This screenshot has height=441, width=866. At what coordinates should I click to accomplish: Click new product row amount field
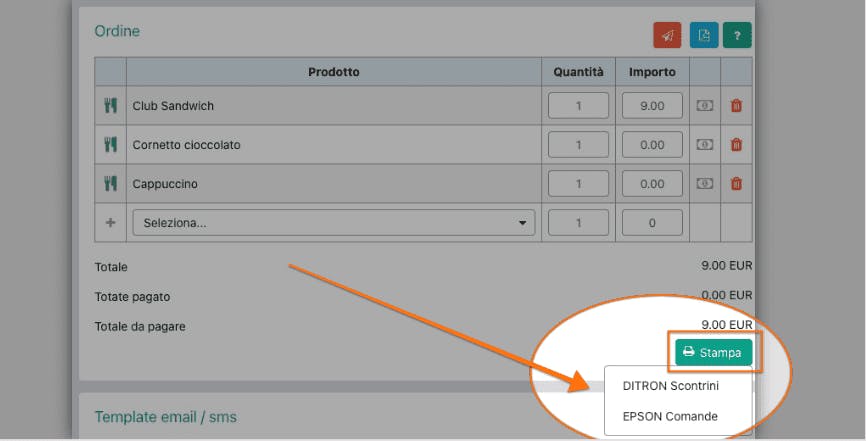(x=652, y=223)
